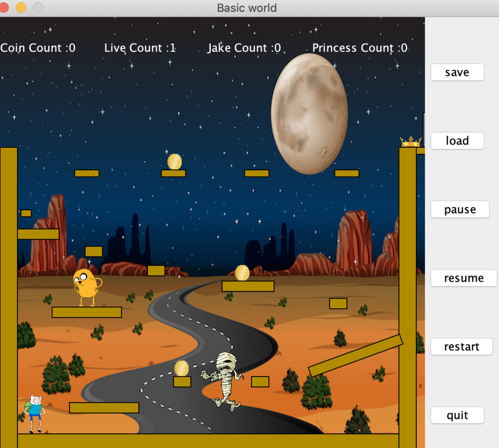Minimize the Basic world window

point(21,7)
